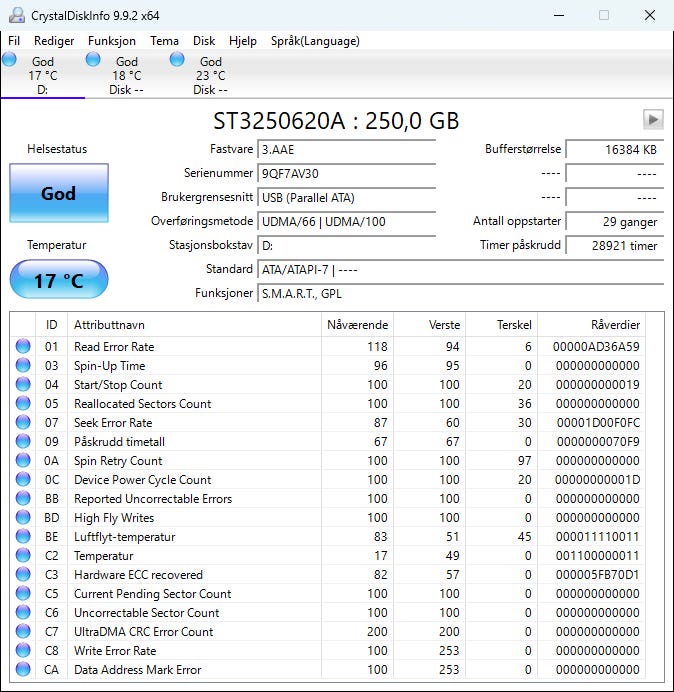Open the Språk(Language) menu
This screenshot has width=674, height=692.
point(315,41)
